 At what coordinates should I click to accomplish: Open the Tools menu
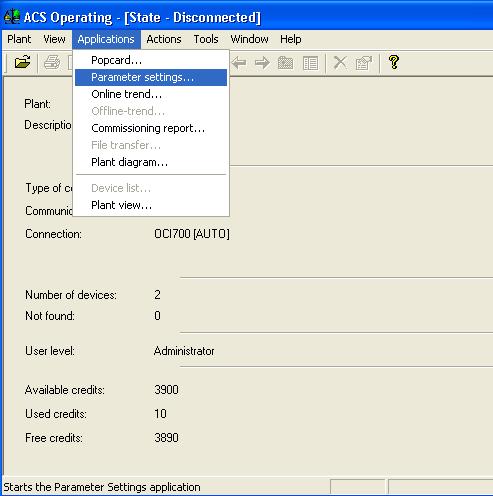pyautogui.click(x=206, y=39)
